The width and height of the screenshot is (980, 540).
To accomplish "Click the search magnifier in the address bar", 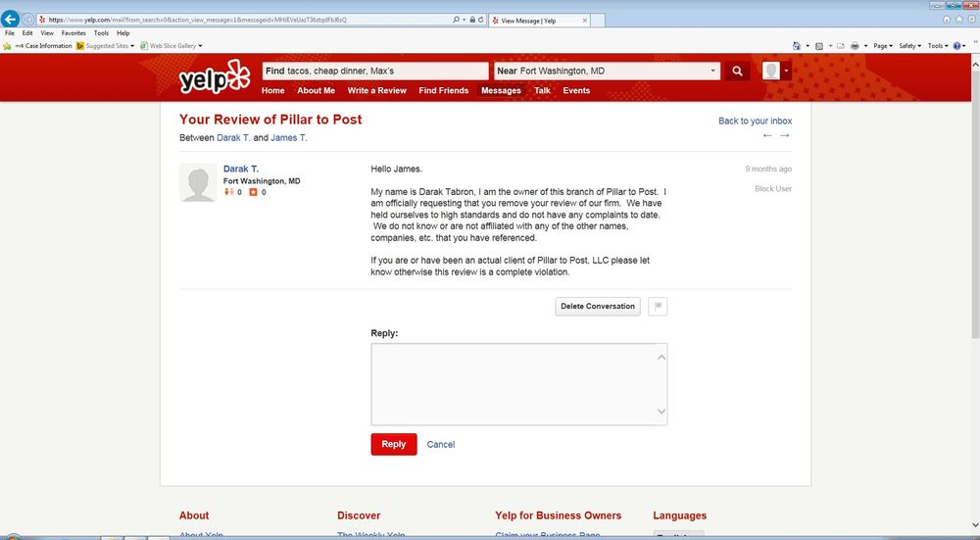I will [x=457, y=20].
